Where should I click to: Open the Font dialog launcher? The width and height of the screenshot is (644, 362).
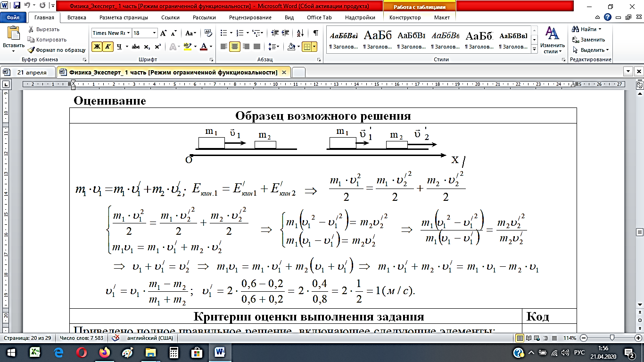(x=212, y=60)
